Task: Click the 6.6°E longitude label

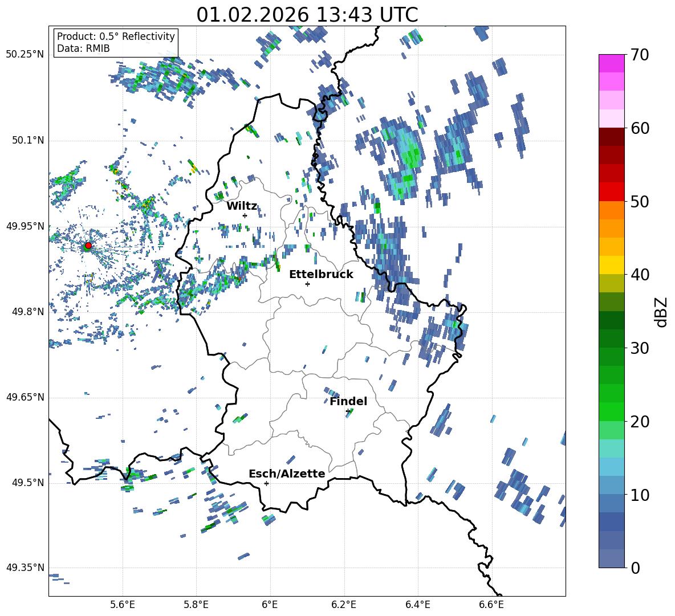Action: [x=491, y=605]
